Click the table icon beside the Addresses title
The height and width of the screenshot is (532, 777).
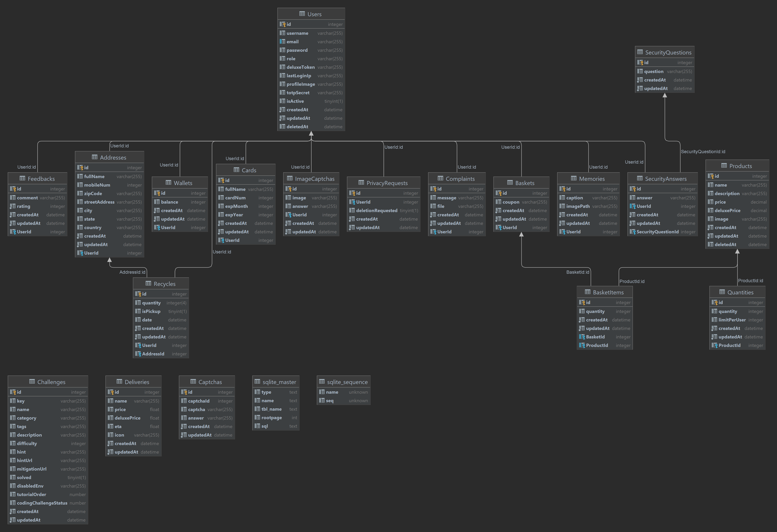point(95,157)
